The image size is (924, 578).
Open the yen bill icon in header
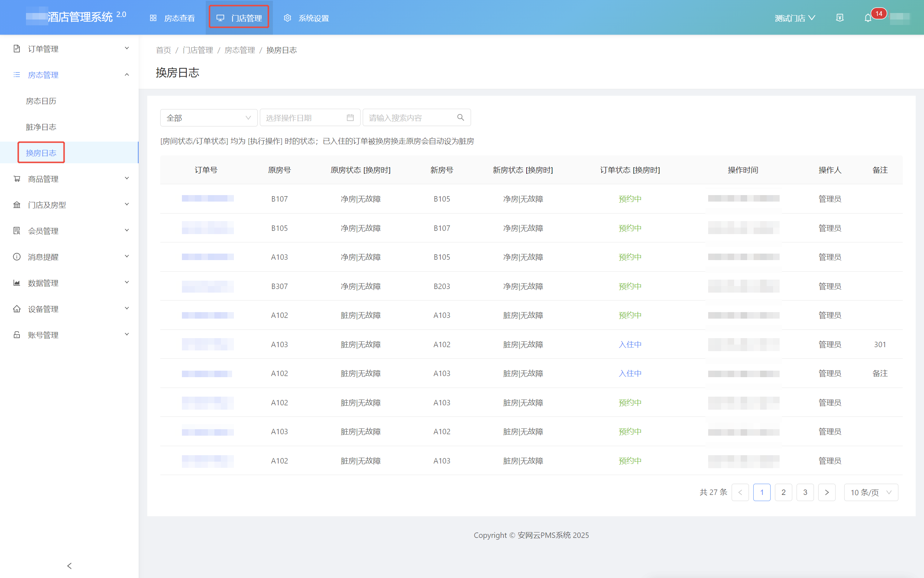coord(840,18)
